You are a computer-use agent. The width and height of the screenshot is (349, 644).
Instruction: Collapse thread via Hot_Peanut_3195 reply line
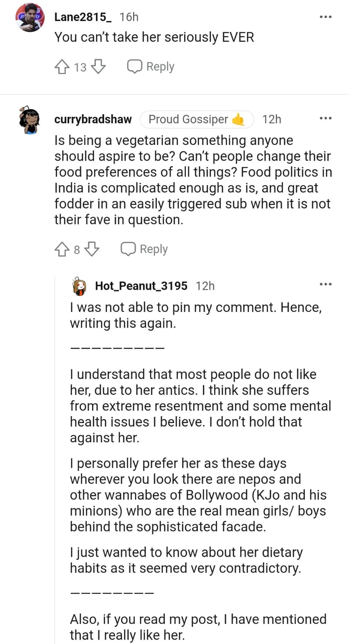[x=55, y=443]
